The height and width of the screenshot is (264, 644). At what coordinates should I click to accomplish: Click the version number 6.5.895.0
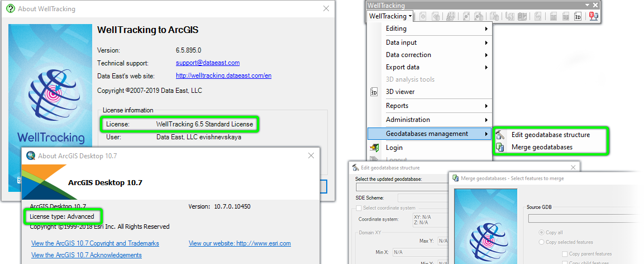(189, 50)
